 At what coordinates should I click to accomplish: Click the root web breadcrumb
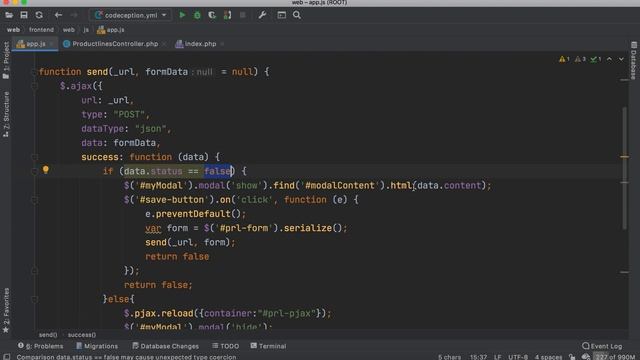13,30
